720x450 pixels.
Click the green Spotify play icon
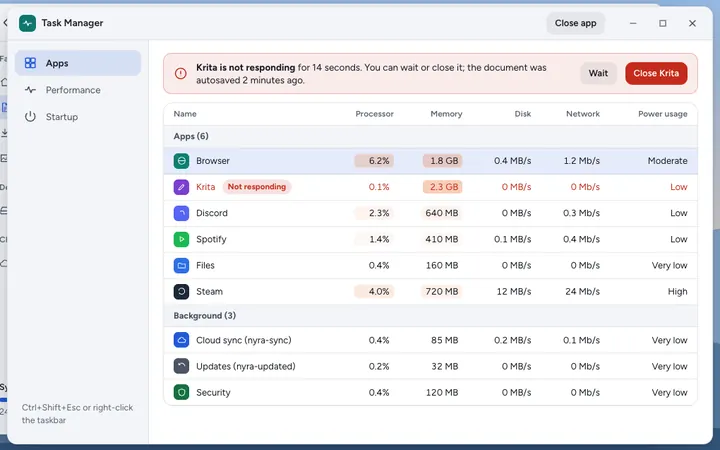[181, 239]
